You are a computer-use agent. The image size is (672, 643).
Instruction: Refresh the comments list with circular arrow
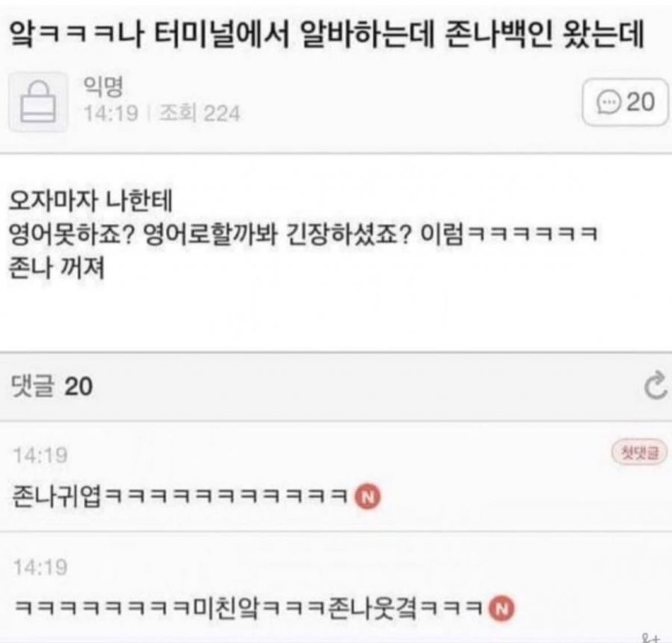click(x=656, y=386)
